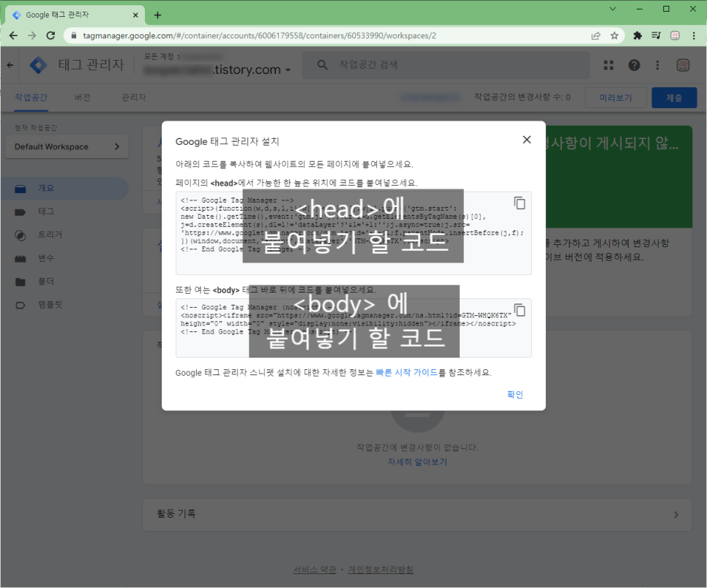Viewport: 707px width, 588px height.
Task: Bookmark this page with the star icon
Action: pyautogui.click(x=614, y=36)
